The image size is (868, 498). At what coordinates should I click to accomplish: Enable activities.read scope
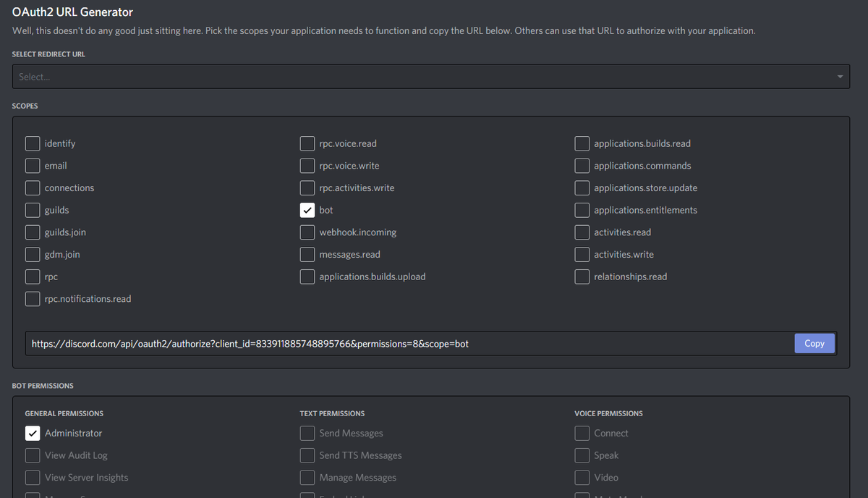(582, 232)
